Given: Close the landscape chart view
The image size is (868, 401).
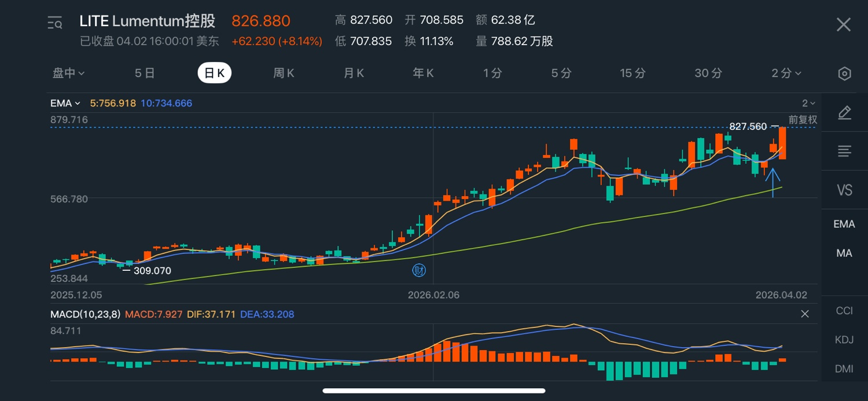Looking at the screenshot, I should click(x=843, y=24).
